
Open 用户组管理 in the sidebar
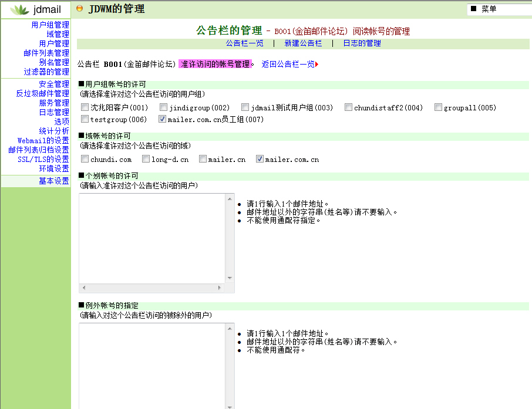(x=50, y=25)
